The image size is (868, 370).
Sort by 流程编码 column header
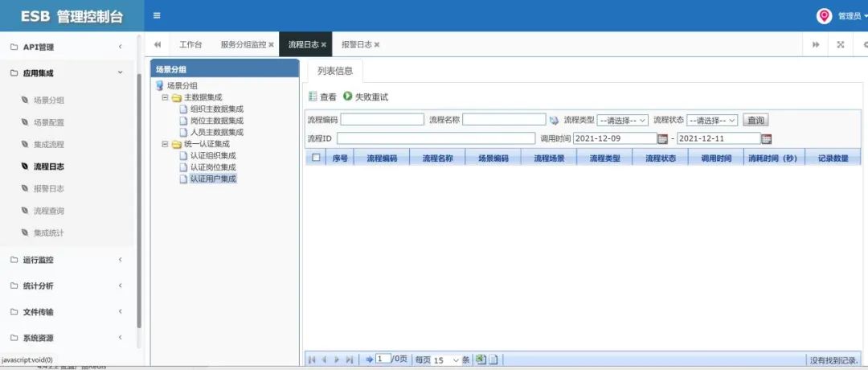point(382,158)
